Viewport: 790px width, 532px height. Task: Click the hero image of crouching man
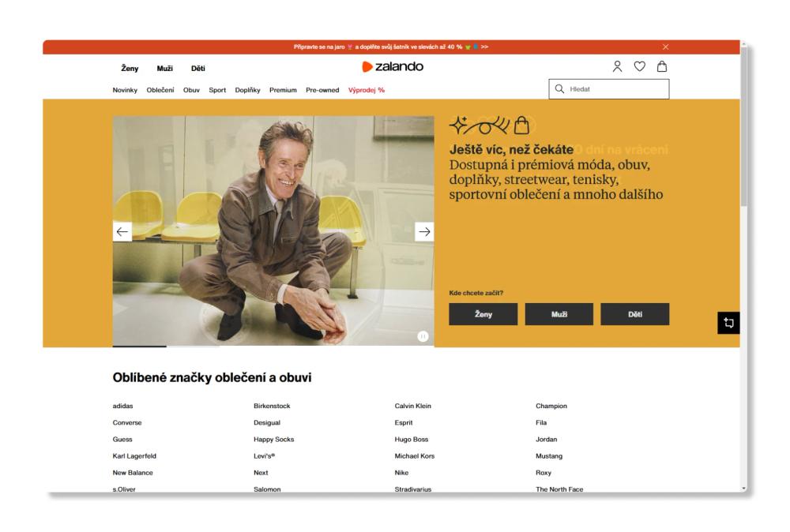273,230
